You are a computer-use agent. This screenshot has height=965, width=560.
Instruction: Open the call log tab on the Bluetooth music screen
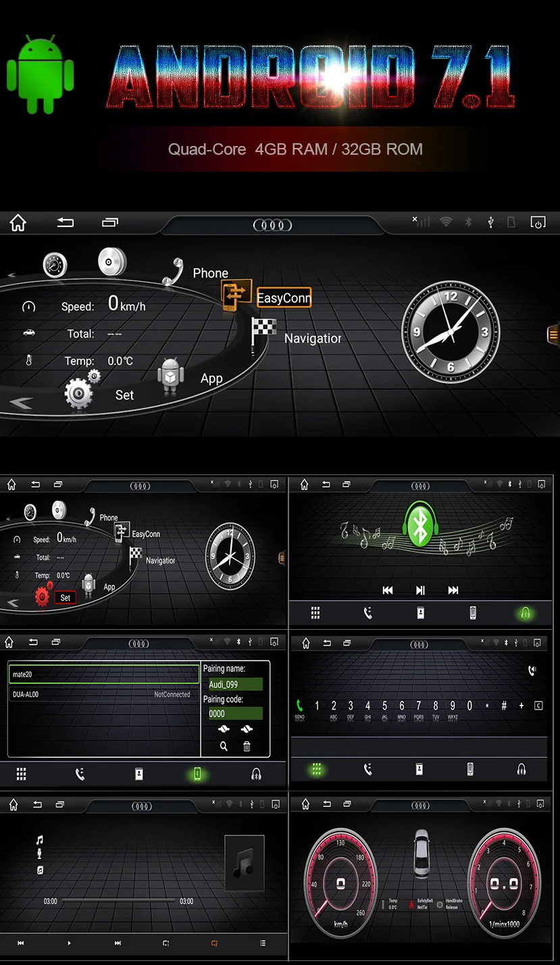pyautogui.click(x=367, y=613)
